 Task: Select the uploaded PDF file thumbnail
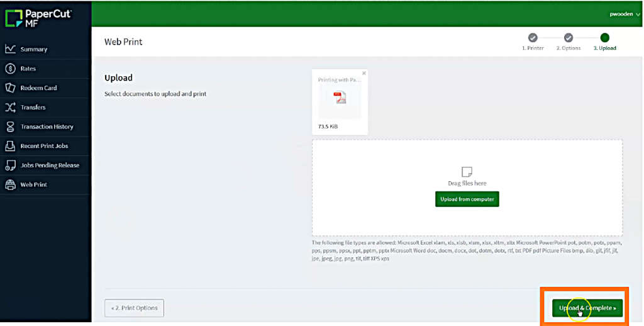340,98
